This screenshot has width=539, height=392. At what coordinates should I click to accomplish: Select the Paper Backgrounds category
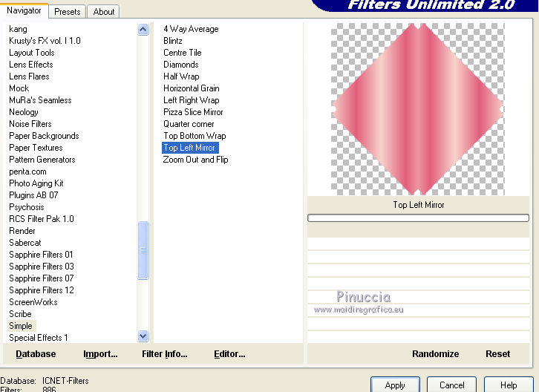(44, 136)
